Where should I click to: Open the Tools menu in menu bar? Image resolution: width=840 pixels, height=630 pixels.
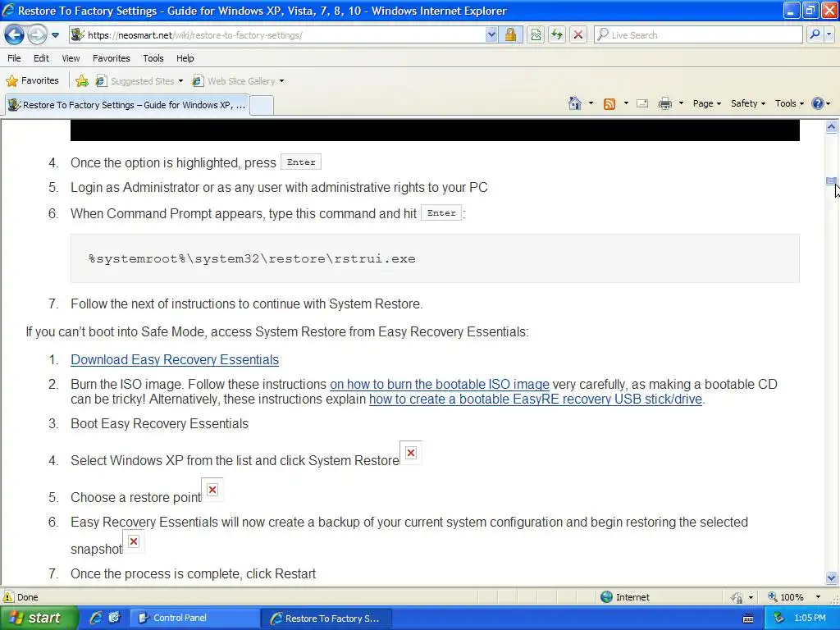[x=153, y=58]
